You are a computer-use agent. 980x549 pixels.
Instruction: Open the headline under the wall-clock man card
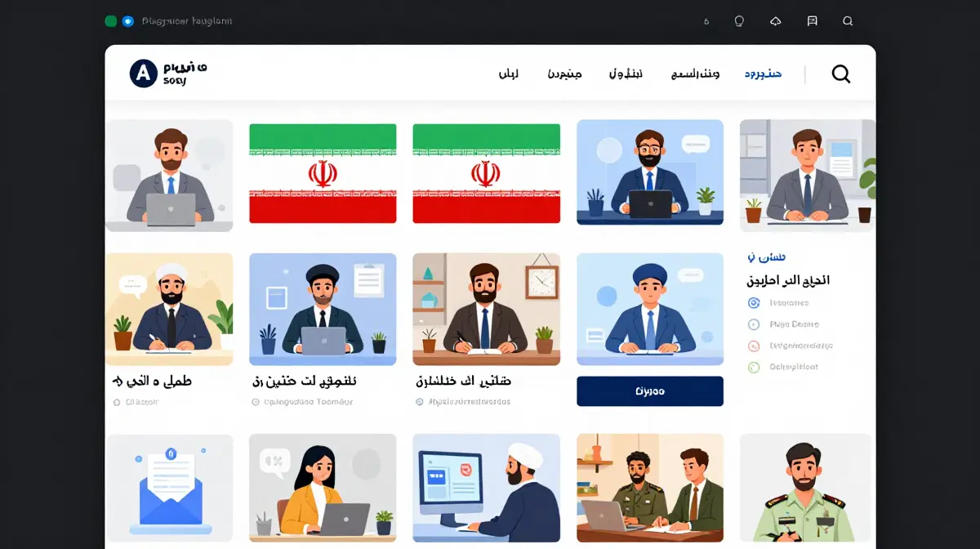[x=463, y=381]
